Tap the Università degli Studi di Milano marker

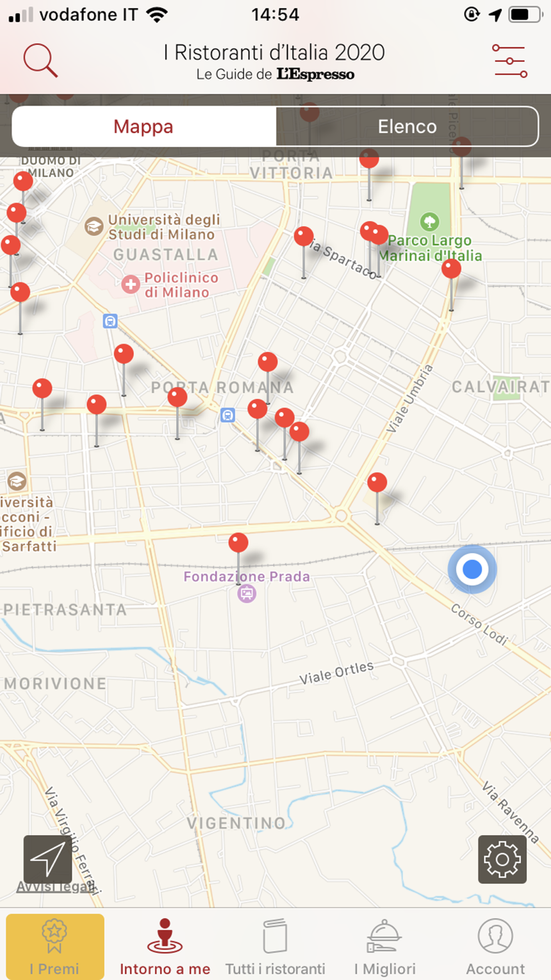(94, 226)
